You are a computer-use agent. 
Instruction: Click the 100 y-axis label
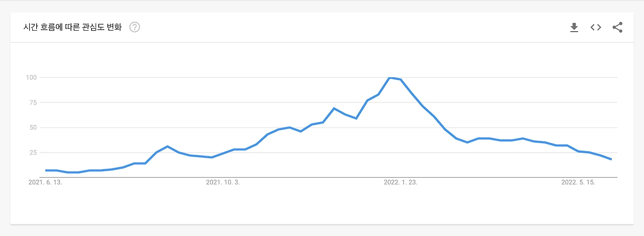[31, 77]
